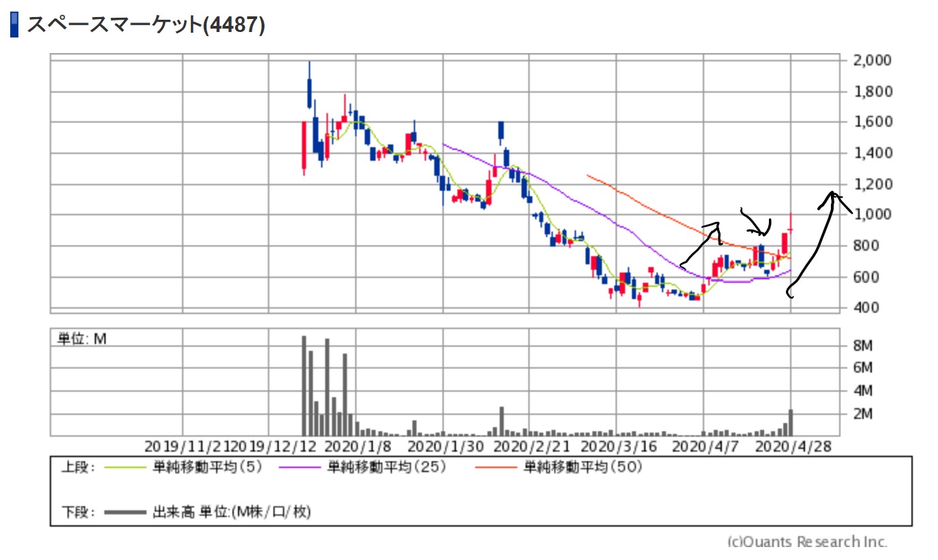Select the 2020/4/7 date label
The height and width of the screenshot is (560, 938).
[705, 447]
